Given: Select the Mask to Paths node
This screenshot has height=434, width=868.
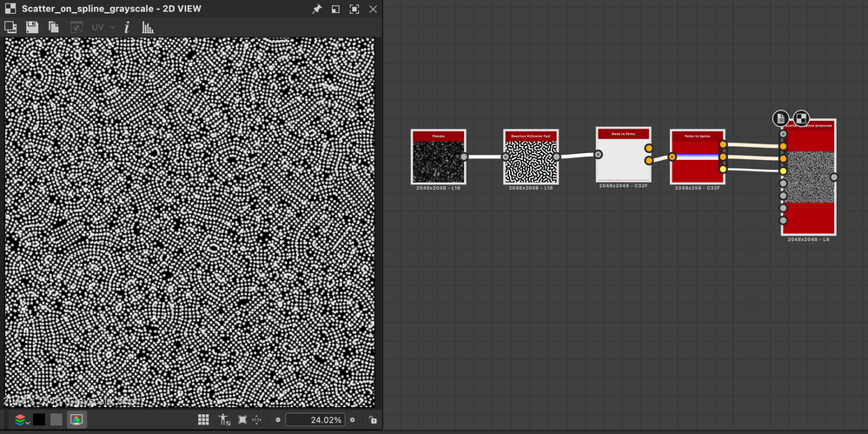Looking at the screenshot, I should point(623,155).
